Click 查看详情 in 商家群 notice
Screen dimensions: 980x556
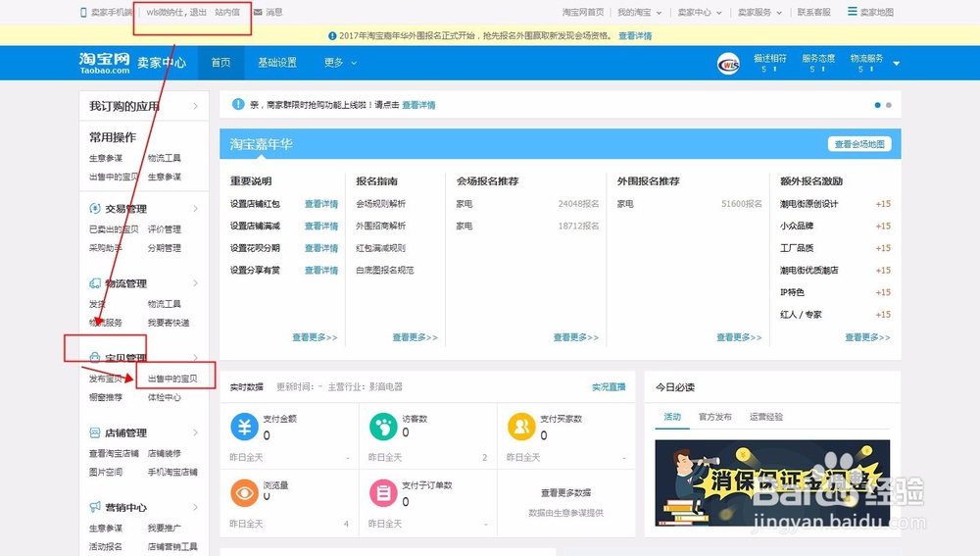click(x=418, y=105)
